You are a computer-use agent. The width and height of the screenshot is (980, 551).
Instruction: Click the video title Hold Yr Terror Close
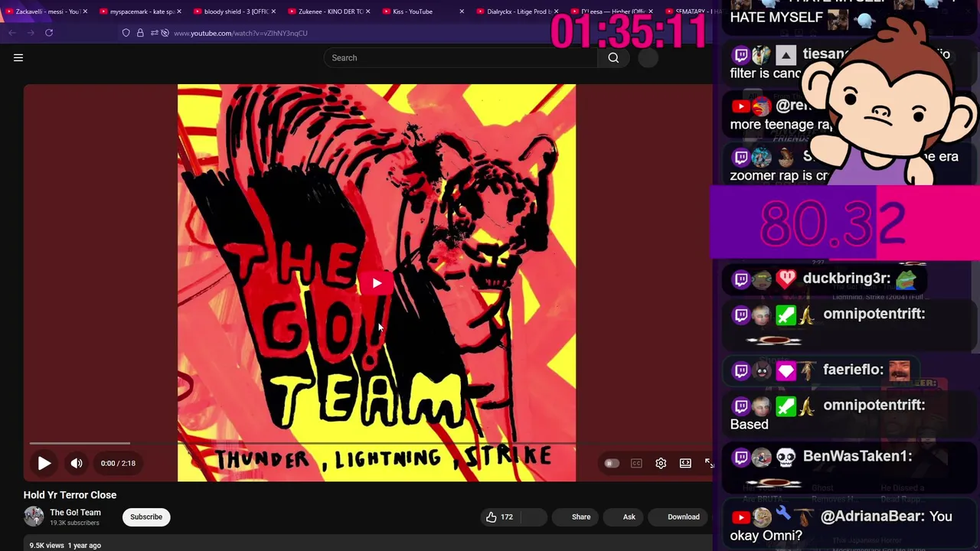[70, 495]
